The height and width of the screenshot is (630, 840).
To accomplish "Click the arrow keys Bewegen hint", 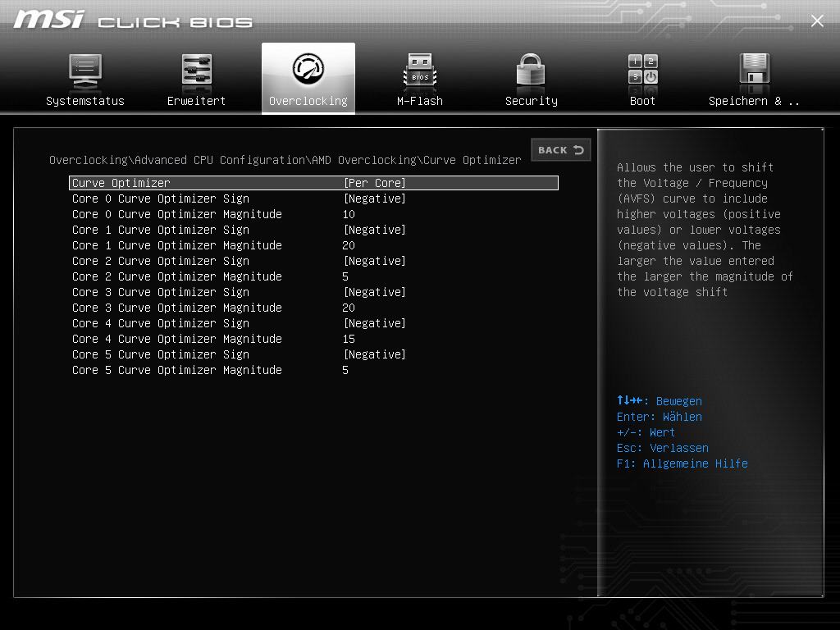I will [660, 400].
